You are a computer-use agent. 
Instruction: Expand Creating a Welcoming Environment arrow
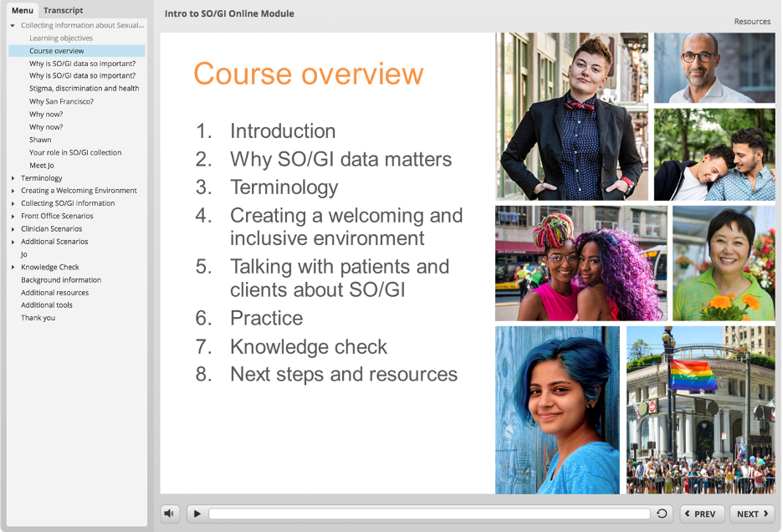click(x=13, y=191)
